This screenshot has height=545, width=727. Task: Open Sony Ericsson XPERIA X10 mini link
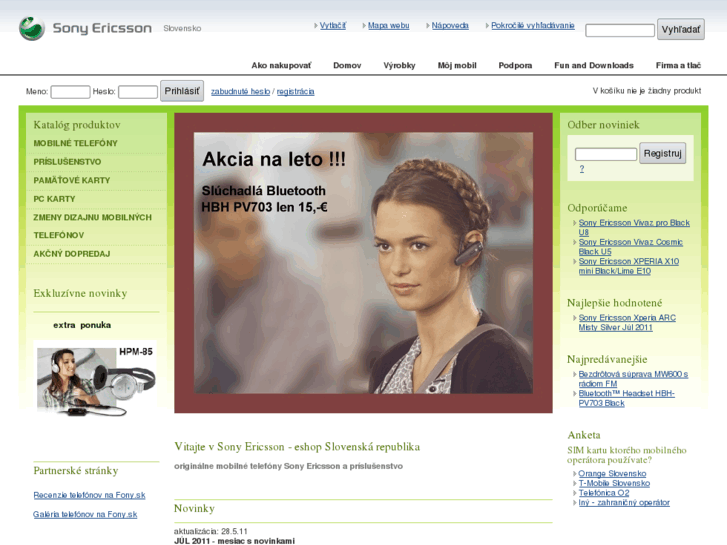click(628, 266)
